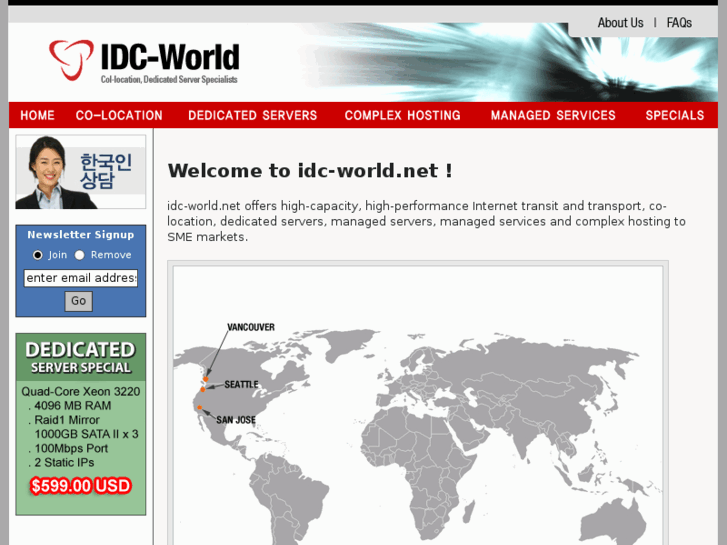Click the Korean consultation banner

tap(81, 172)
